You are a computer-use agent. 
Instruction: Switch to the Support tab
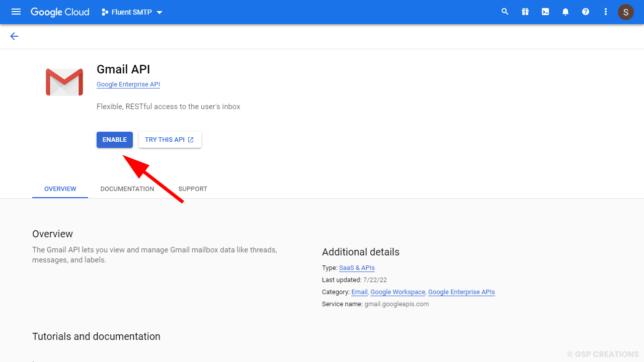[193, 189]
